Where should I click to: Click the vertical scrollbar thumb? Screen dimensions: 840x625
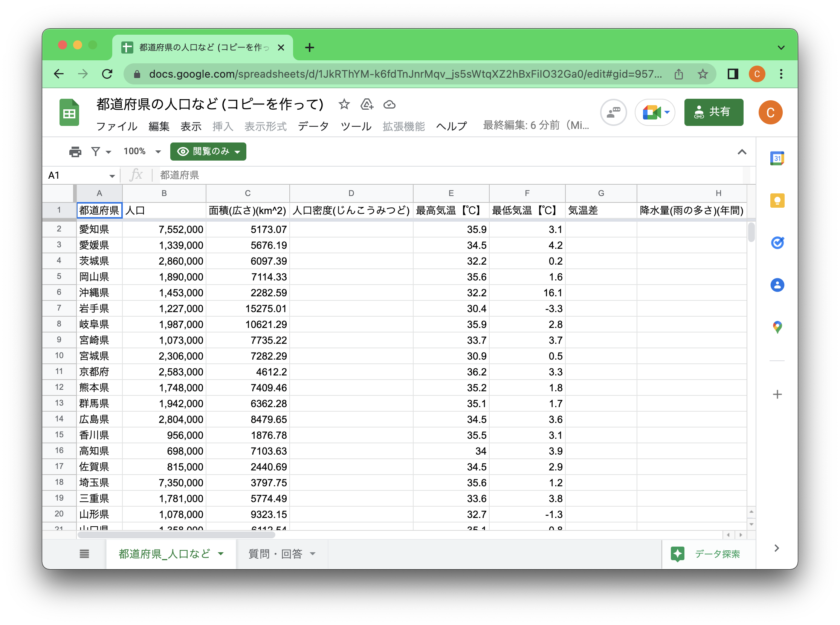pos(751,232)
